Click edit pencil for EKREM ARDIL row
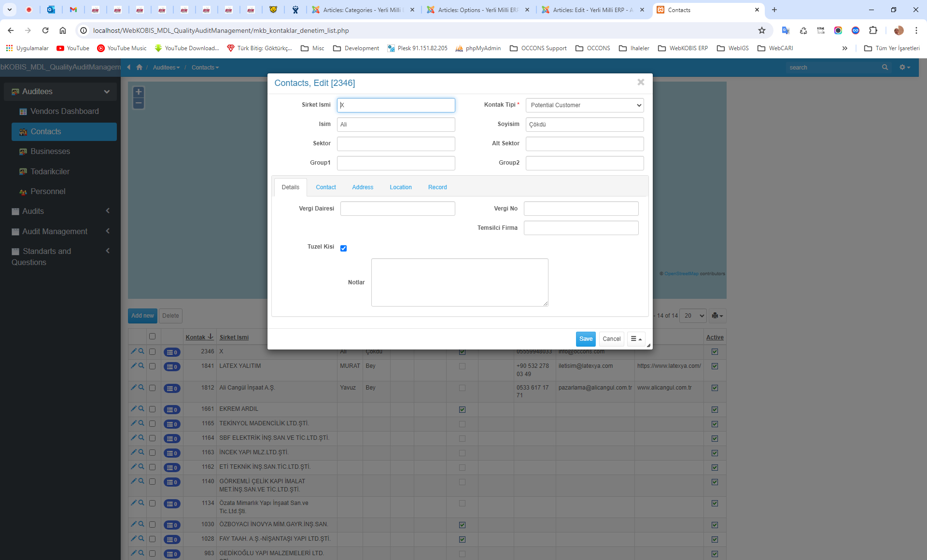This screenshot has height=560, width=927. pos(134,408)
